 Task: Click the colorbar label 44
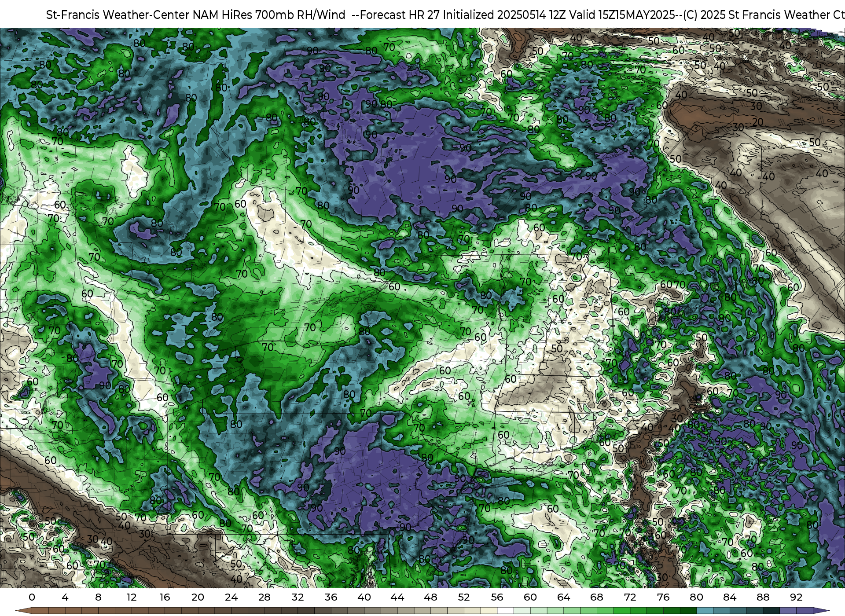pos(397,597)
